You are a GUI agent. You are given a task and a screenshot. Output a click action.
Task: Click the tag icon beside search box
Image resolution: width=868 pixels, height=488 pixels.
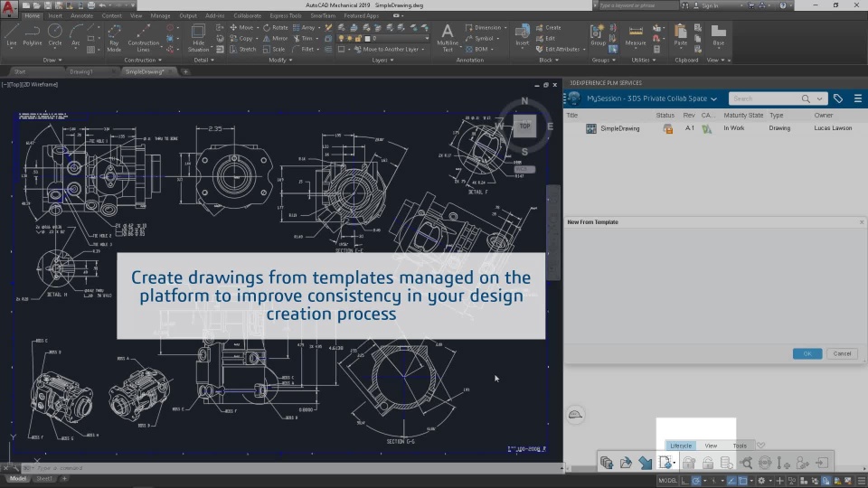coord(838,99)
